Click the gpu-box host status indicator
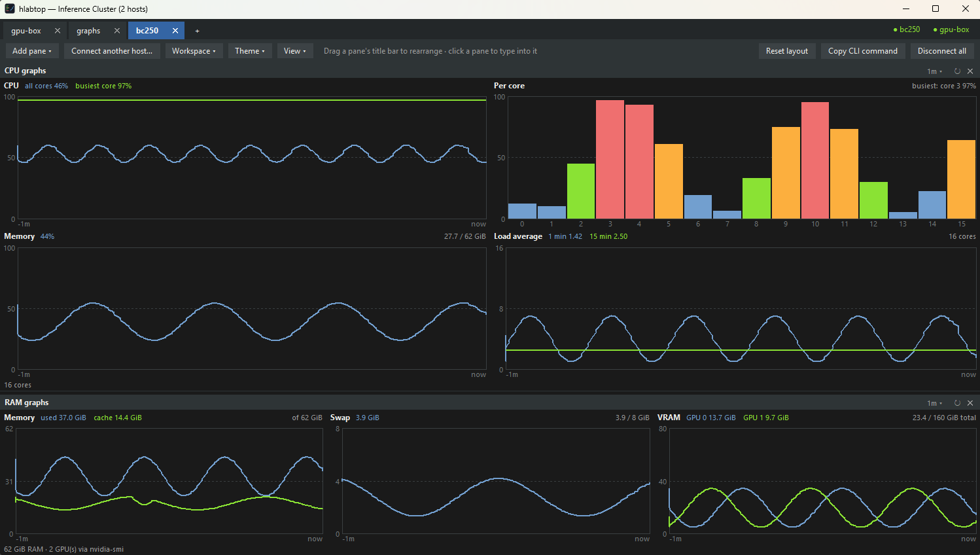The width and height of the screenshot is (980, 555). (951, 29)
